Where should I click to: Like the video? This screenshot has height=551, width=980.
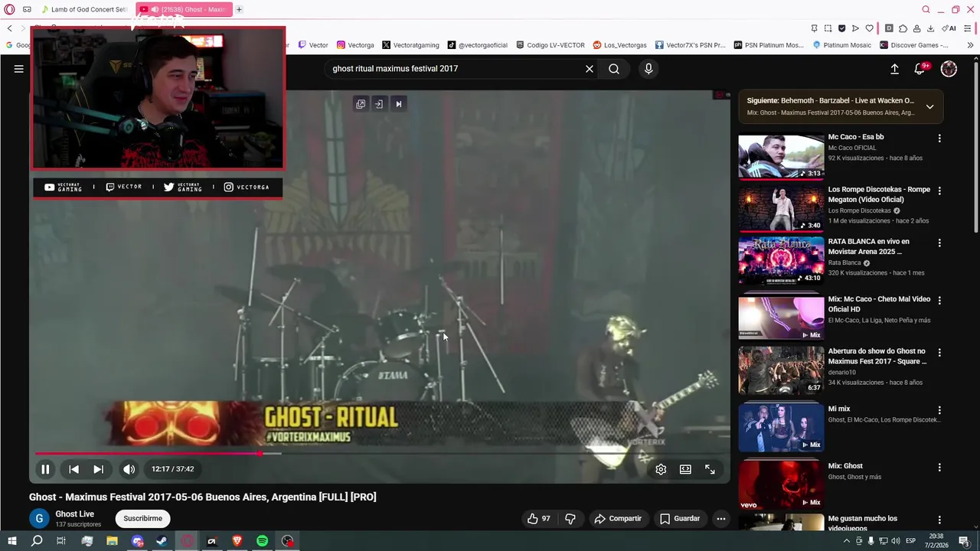pyautogui.click(x=538, y=518)
